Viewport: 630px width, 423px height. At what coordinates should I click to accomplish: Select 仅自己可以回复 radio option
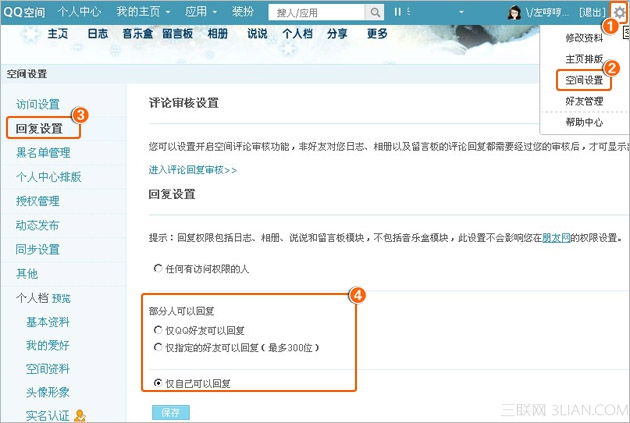coord(158,383)
